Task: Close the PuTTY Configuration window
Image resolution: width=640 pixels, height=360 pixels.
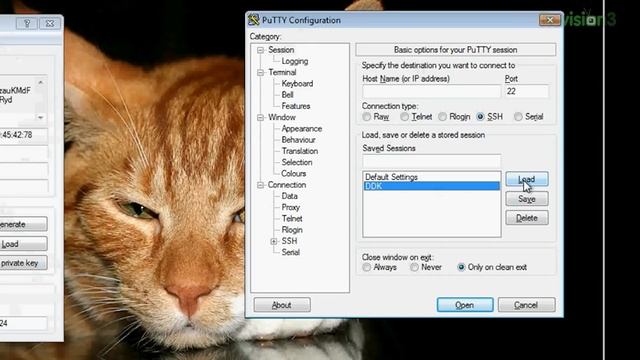Action: point(549,20)
